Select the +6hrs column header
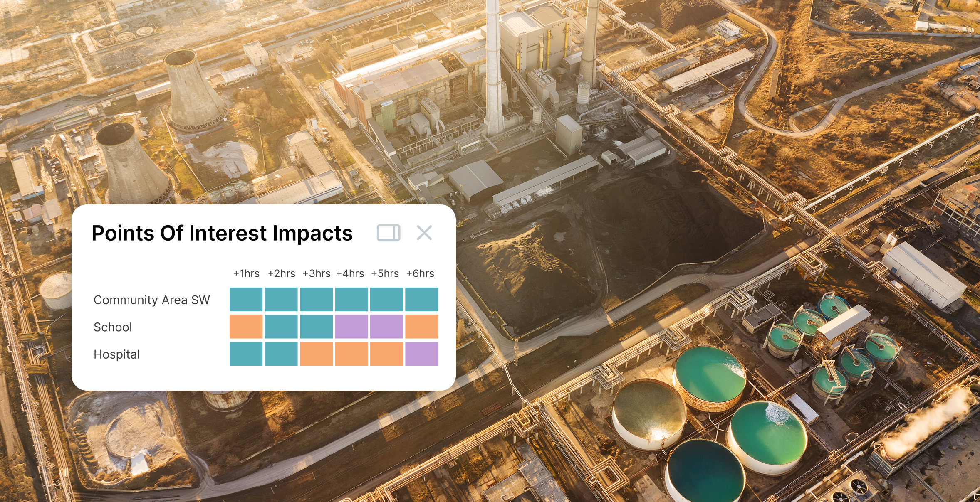980x502 pixels. tap(420, 273)
